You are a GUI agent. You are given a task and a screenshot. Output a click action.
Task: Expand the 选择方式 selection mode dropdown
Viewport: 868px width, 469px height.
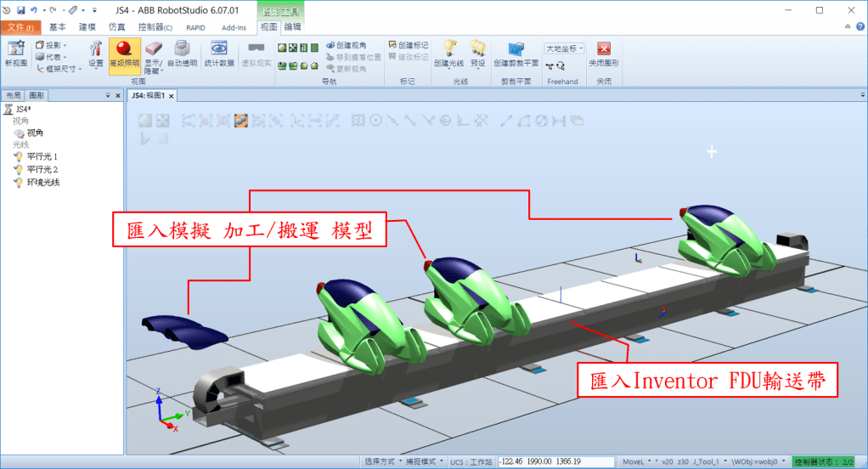coord(383,461)
